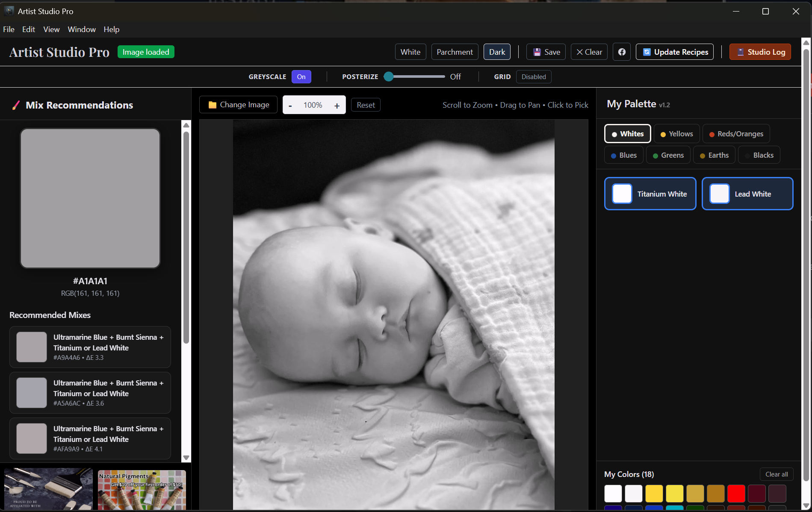The width and height of the screenshot is (812, 512).
Task: Select the Blues palette category
Action: click(624, 155)
